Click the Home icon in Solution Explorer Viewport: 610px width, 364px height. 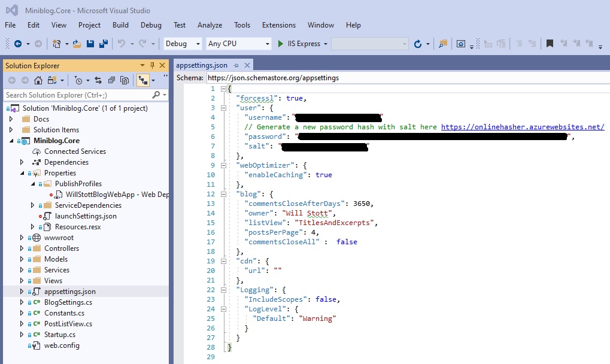(38, 80)
